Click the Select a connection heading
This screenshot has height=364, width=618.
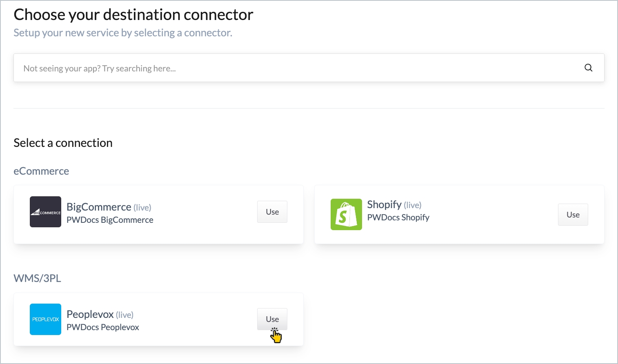pyautogui.click(x=63, y=143)
